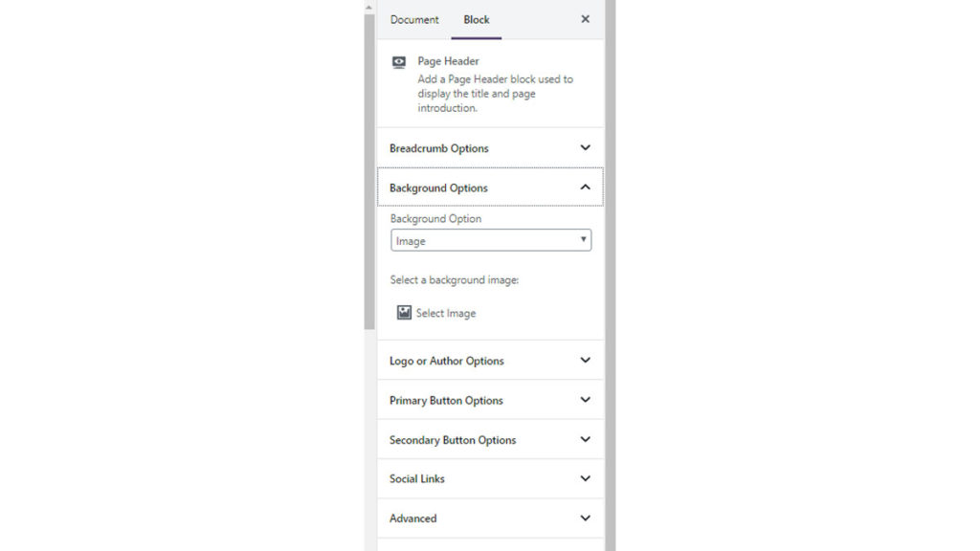Expand Secondary Button Options chevron
This screenshot has width=980, height=551.
pos(586,440)
